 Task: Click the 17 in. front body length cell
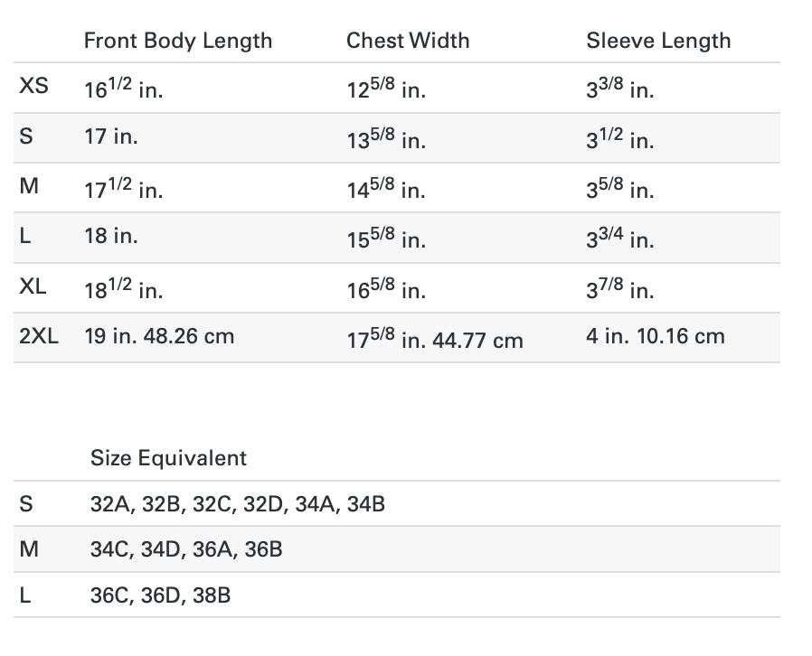pos(111,137)
